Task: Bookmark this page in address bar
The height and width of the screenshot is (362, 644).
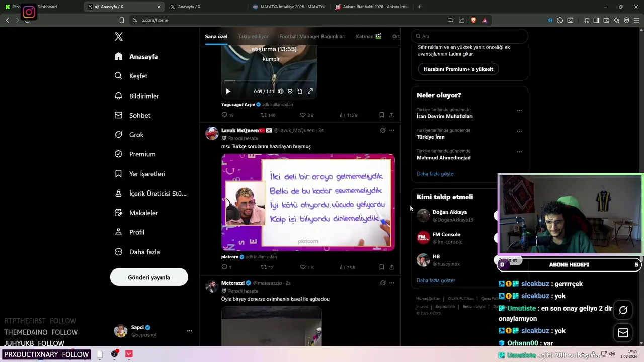Action: [x=122, y=20]
